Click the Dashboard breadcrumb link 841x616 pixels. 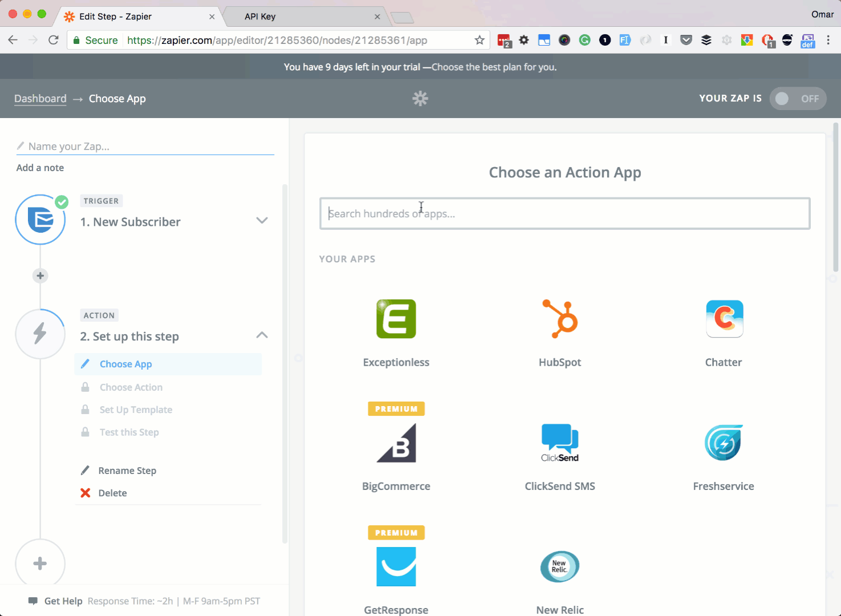pos(40,99)
